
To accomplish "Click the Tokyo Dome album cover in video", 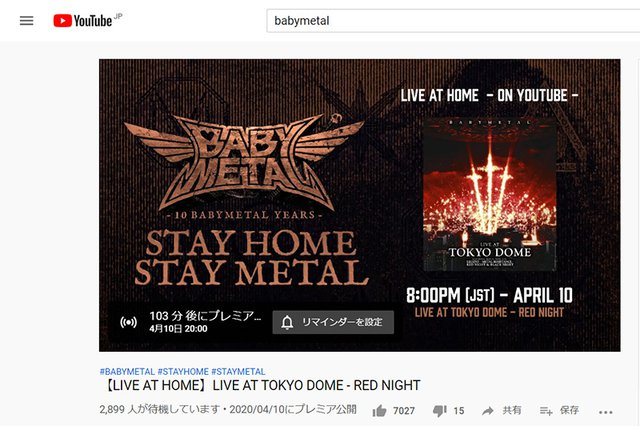I will 490,194.
